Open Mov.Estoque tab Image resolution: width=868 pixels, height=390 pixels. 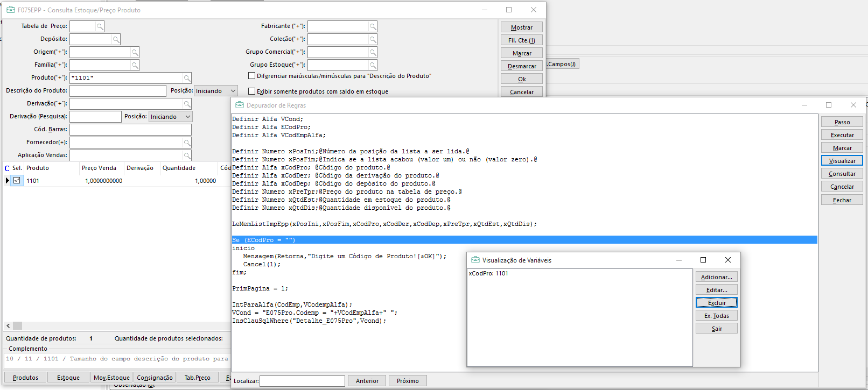(111, 378)
